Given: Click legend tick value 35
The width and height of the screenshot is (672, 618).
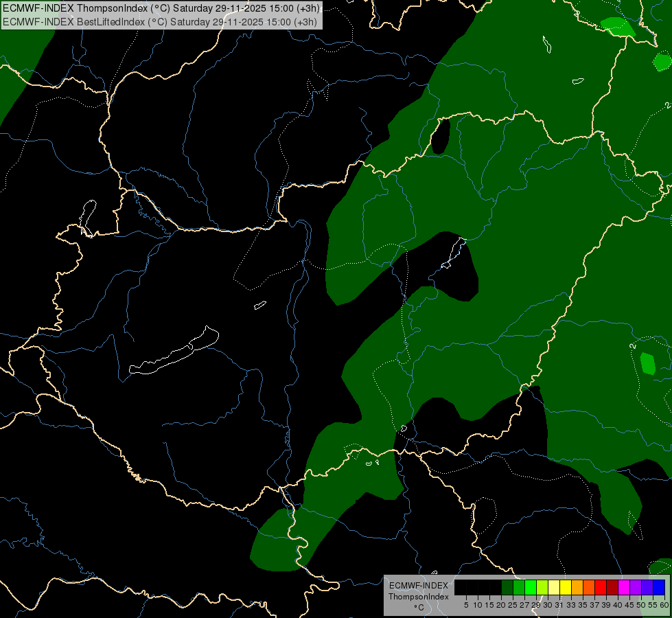Looking at the screenshot, I should (583, 605).
